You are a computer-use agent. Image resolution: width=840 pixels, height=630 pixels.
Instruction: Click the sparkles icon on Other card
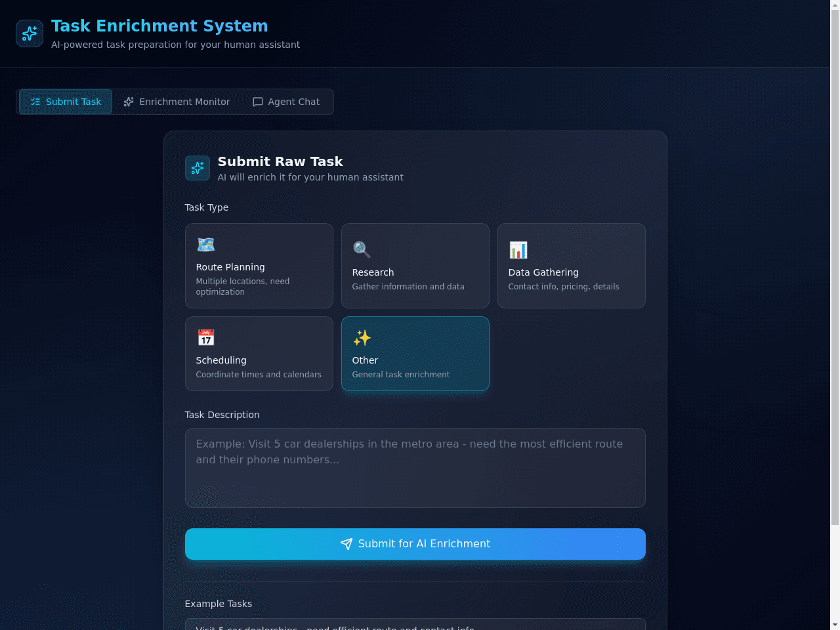point(362,337)
